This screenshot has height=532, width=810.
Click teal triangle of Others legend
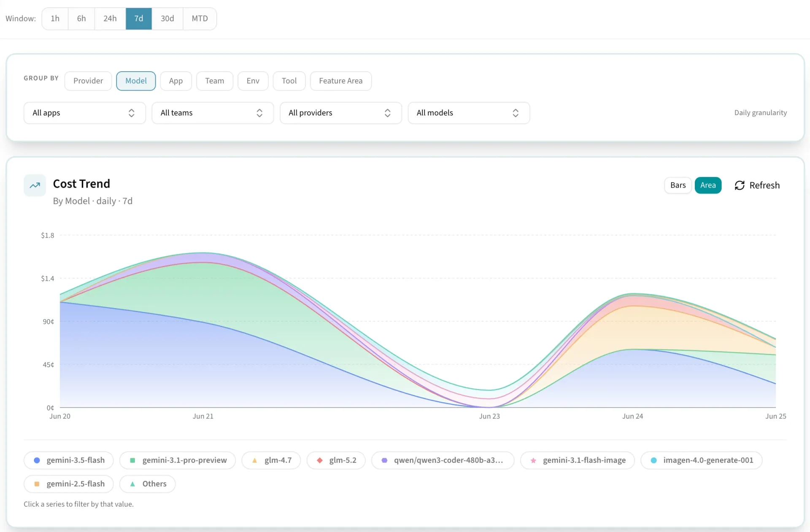[x=132, y=484]
